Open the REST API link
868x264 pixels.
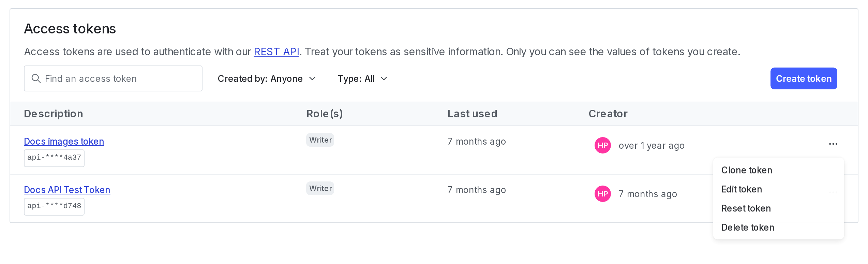click(x=276, y=52)
